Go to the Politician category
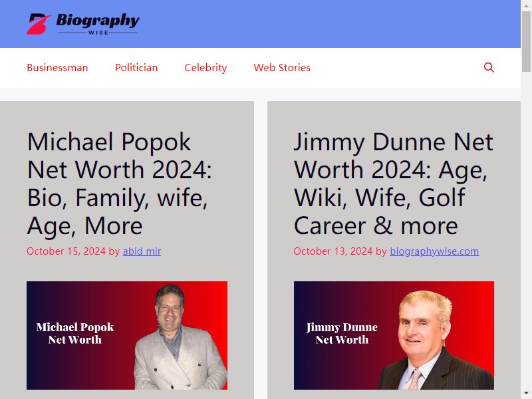 136,68
